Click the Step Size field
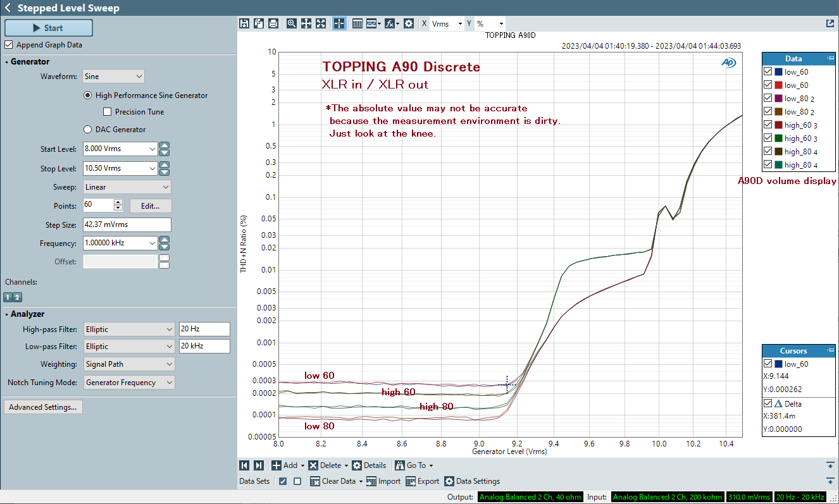 (x=127, y=225)
